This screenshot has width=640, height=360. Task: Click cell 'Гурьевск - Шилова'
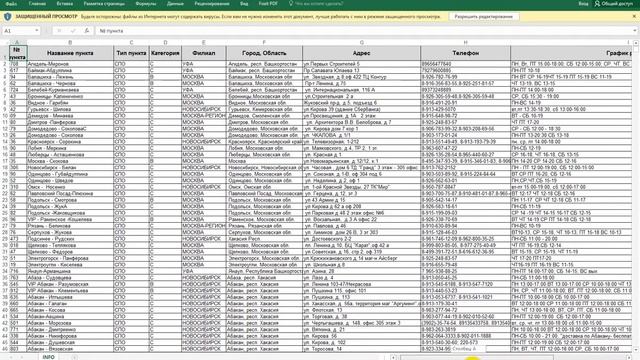point(70,109)
